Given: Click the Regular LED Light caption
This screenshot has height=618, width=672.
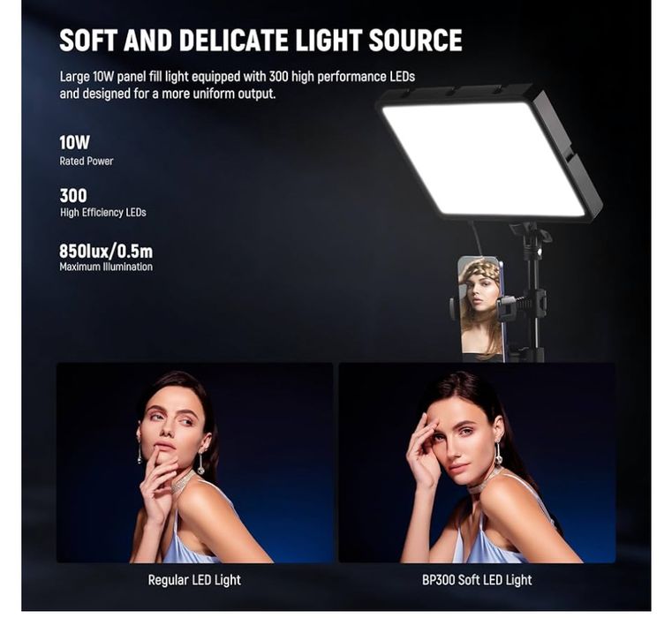Looking at the screenshot, I should (194, 580).
